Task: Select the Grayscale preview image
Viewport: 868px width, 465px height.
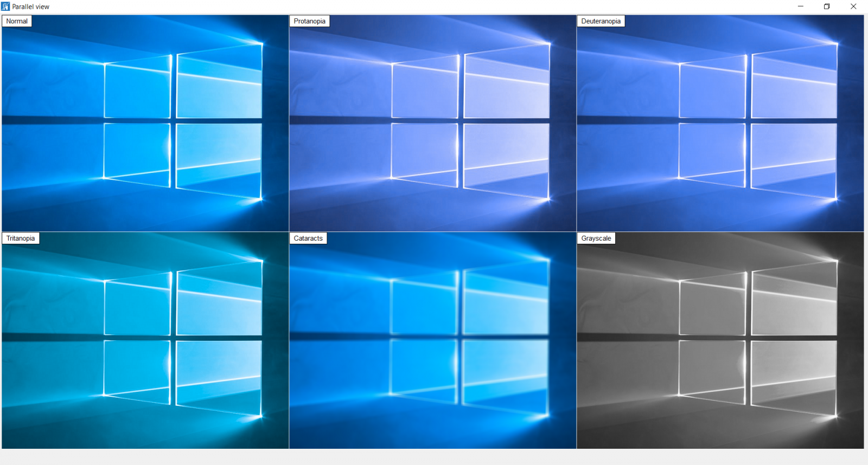Action: coord(720,340)
